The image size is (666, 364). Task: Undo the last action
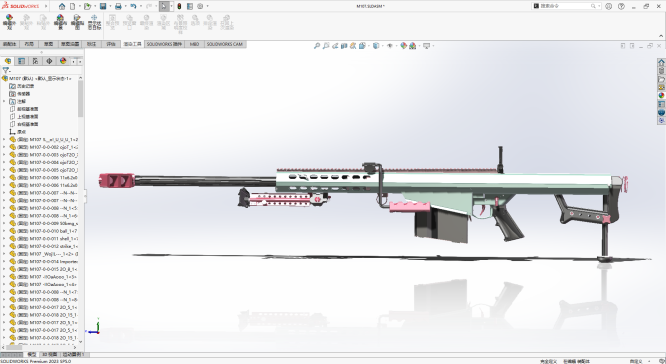coord(133,6)
